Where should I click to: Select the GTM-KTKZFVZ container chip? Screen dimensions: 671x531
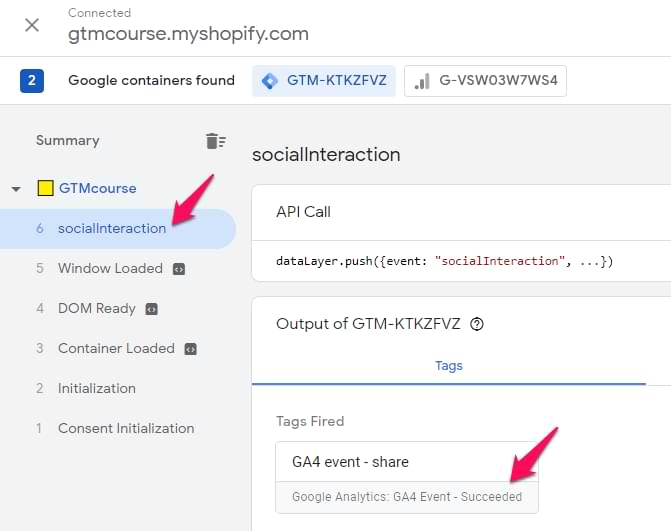tap(324, 81)
